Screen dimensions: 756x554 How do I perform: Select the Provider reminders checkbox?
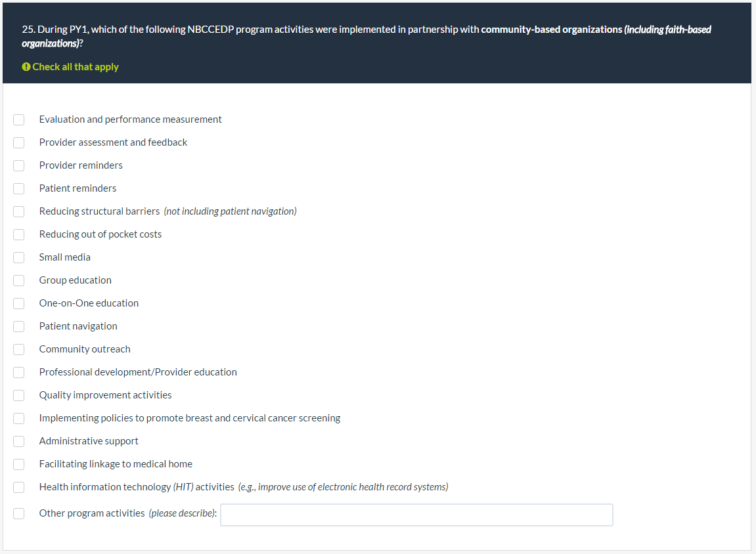click(19, 165)
